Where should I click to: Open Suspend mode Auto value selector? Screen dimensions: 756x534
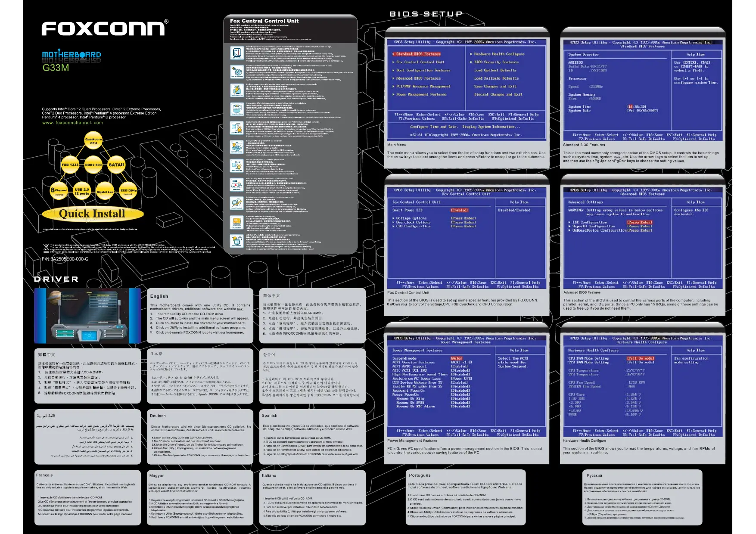tap(456, 358)
